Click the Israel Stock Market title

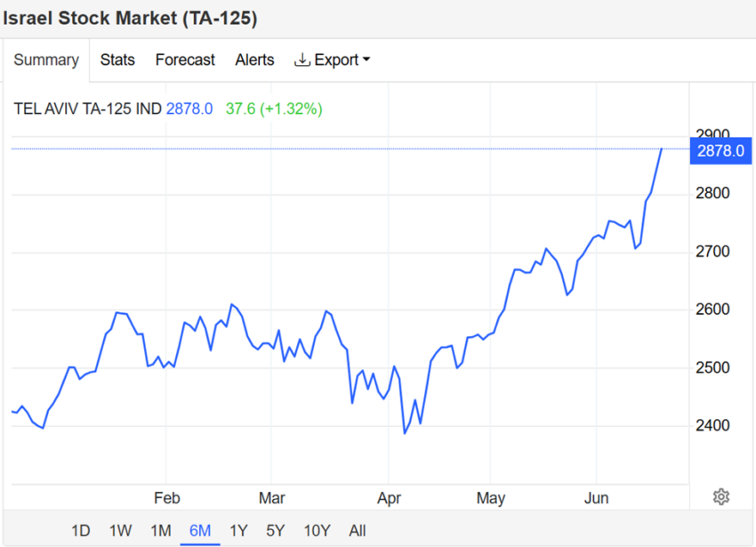click(x=130, y=19)
